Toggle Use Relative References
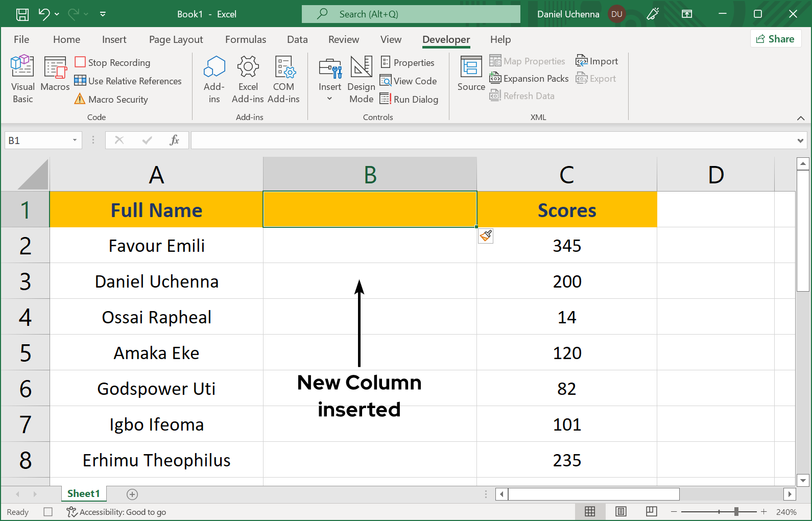812x521 pixels. 128,81
